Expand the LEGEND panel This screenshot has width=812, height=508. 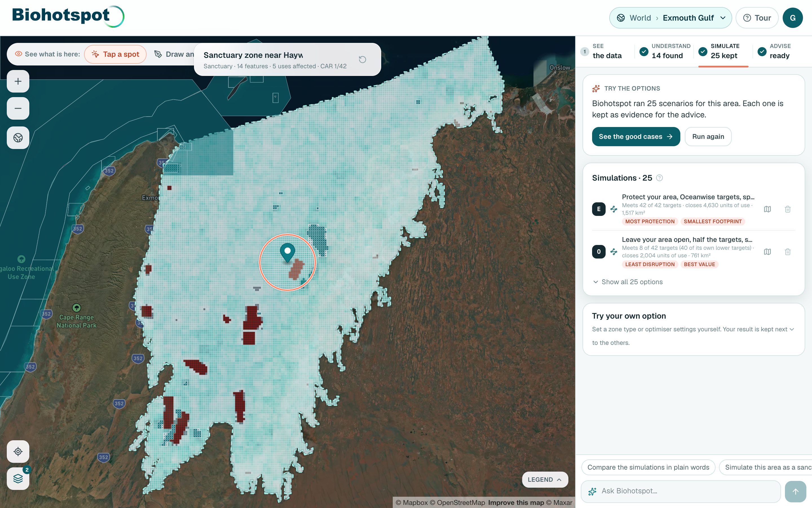tap(545, 479)
